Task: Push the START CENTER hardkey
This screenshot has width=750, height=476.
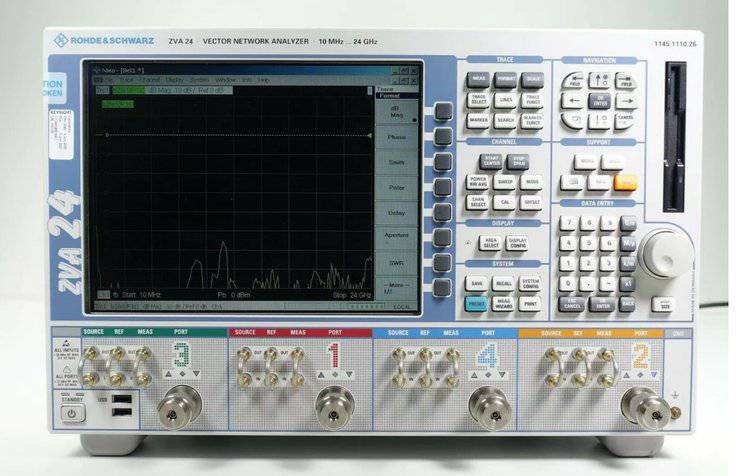Action: pyautogui.click(x=491, y=162)
